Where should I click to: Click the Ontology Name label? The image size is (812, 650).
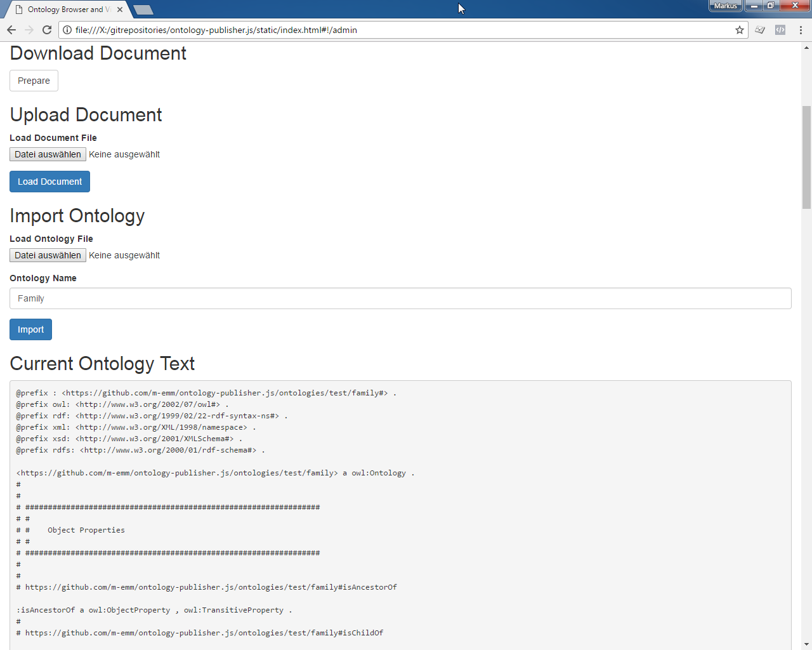43,278
